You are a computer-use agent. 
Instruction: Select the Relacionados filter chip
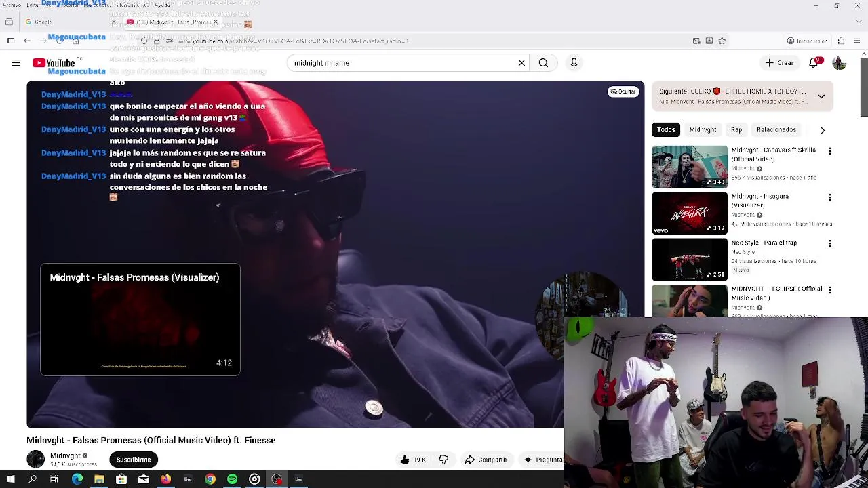pyautogui.click(x=776, y=129)
